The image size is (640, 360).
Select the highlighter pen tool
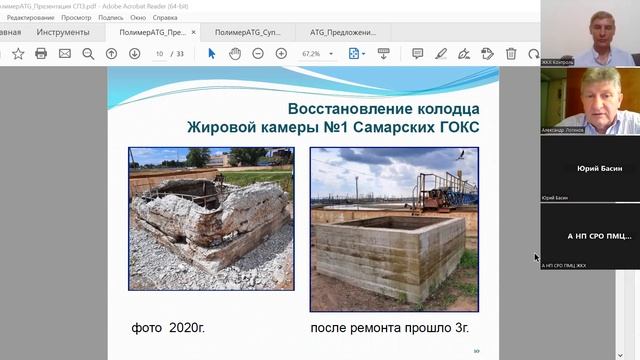coord(441,53)
